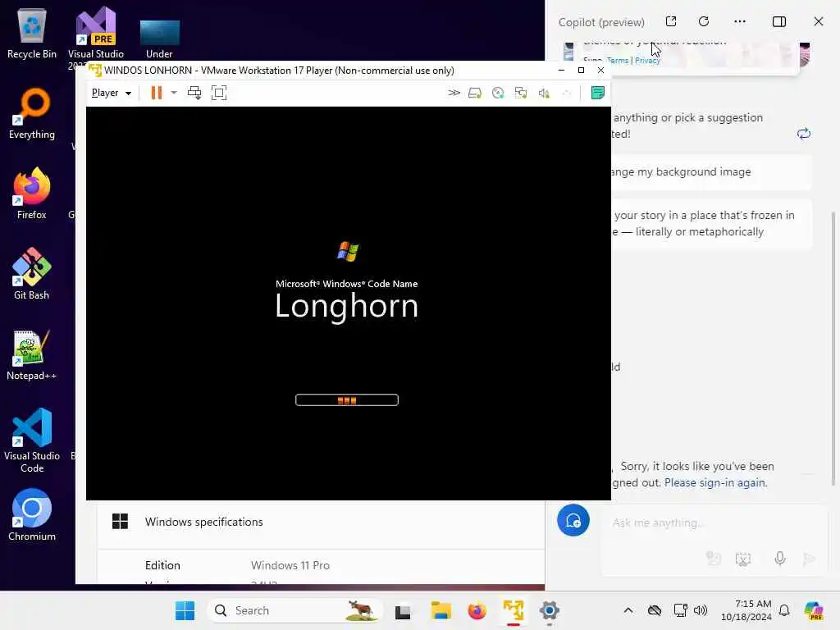Launch Chromium from the desktop

(32, 515)
